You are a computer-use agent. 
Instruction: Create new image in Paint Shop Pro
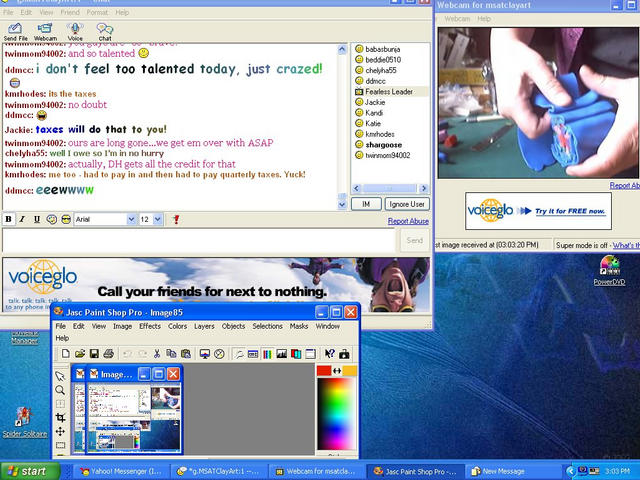[65, 353]
